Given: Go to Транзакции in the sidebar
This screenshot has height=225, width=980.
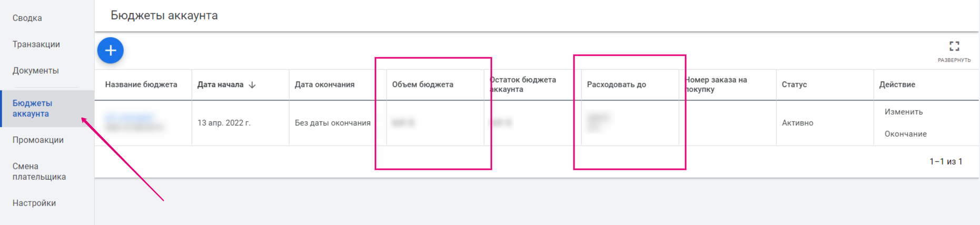Looking at the screenshot, I should (x=36, y=44).
